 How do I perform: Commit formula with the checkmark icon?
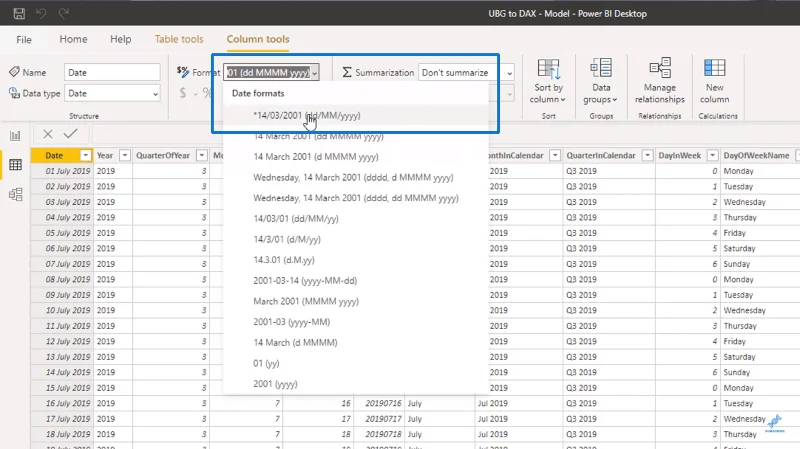tap(71, 134)
